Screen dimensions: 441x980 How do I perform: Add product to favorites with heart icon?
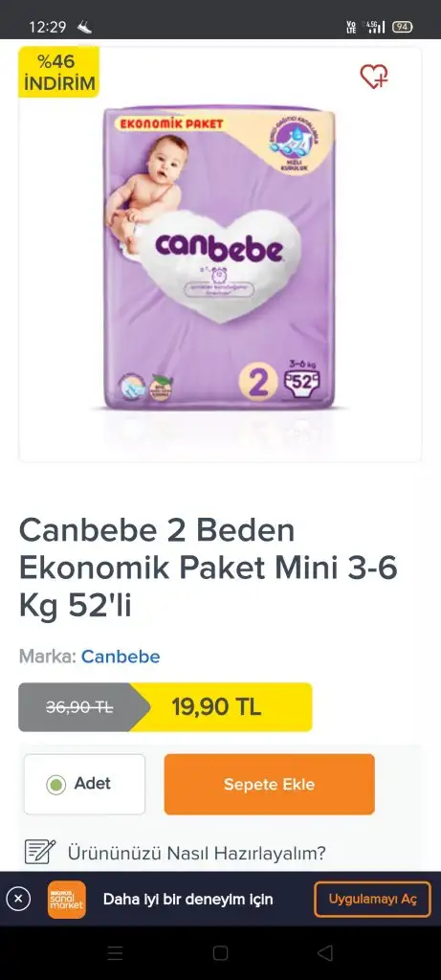point(373,77)
